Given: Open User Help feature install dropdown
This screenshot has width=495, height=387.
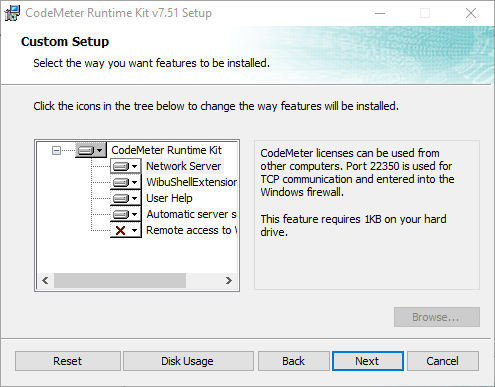Looking at the screenshot, I should pos(126,198).
